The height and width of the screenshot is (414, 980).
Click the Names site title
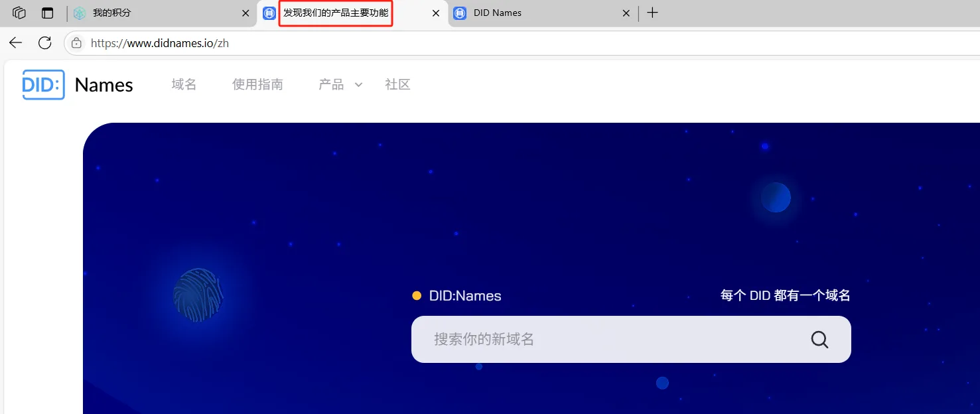104,85
